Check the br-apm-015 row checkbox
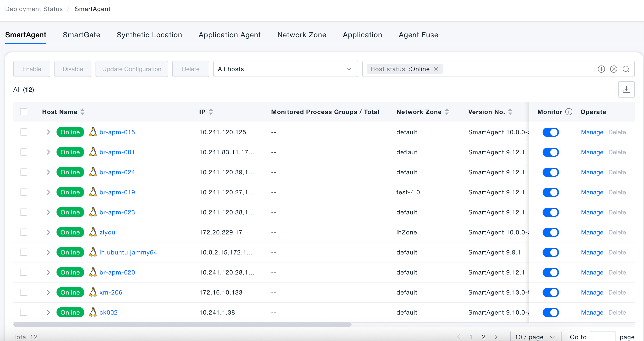The width and height of the screenshot is (644, 341). click(24, 132)
